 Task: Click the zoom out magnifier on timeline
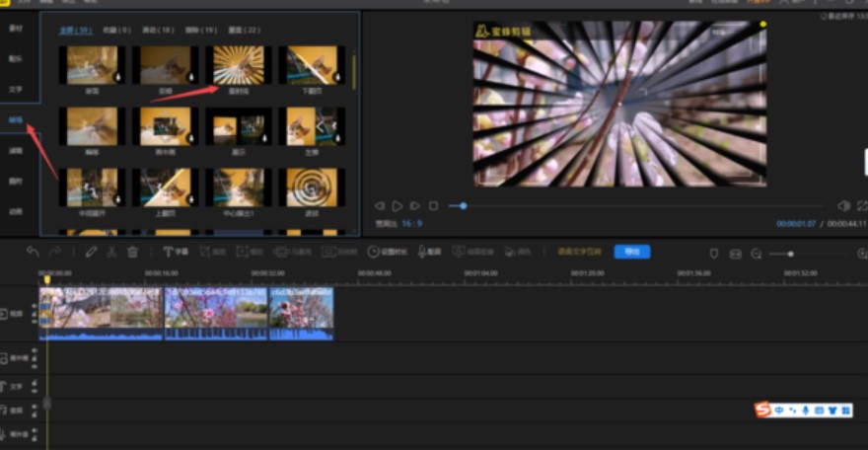click(x=757, y=254)
